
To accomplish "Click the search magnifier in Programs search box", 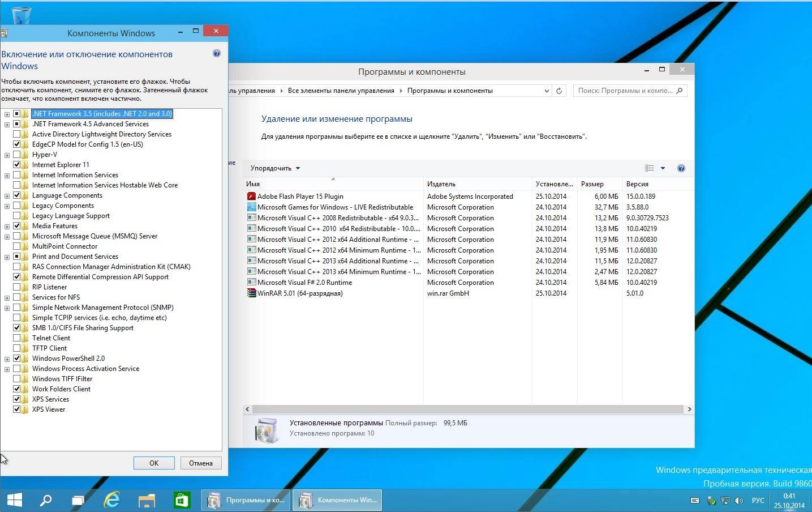I will point(680,91).
